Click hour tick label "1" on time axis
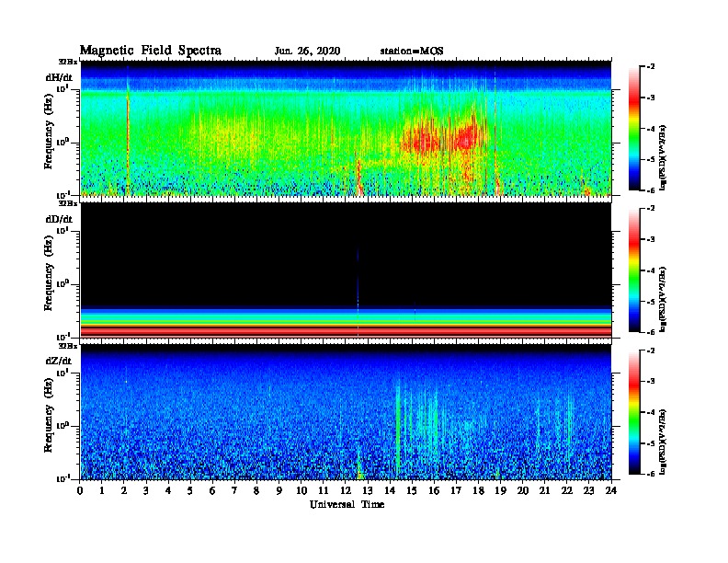This screenshot has width=728, height=563. (x=102, y=490)
